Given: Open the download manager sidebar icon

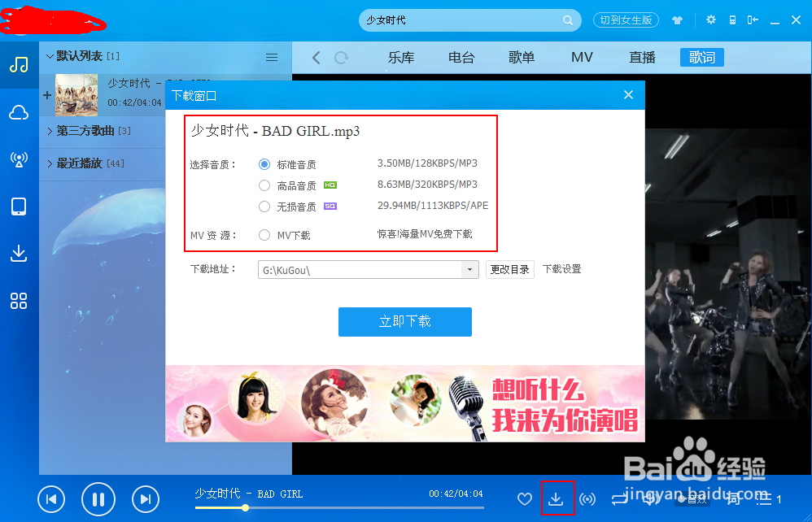Looking at the screenshot, I should [19, 254].
